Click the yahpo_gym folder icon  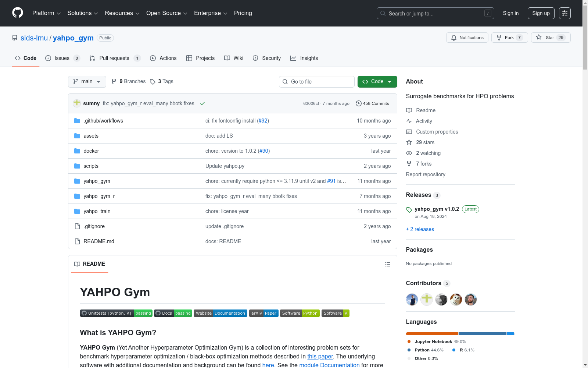point(77,181)
